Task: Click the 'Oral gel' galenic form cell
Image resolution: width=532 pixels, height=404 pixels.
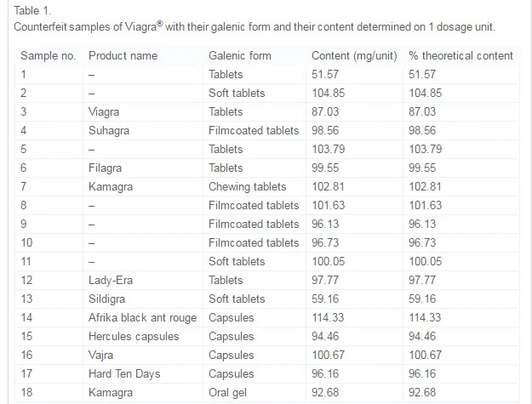Action: click(x=227, y=392)
